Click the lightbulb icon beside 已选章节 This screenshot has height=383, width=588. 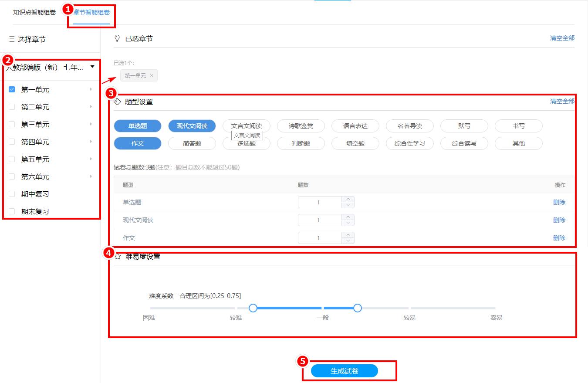click(117, 38)
